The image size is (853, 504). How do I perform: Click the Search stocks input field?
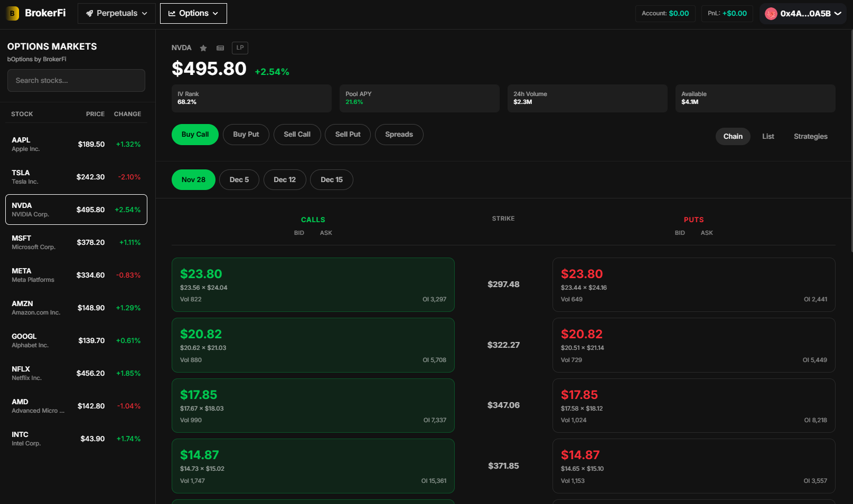(x=76, y=80)
